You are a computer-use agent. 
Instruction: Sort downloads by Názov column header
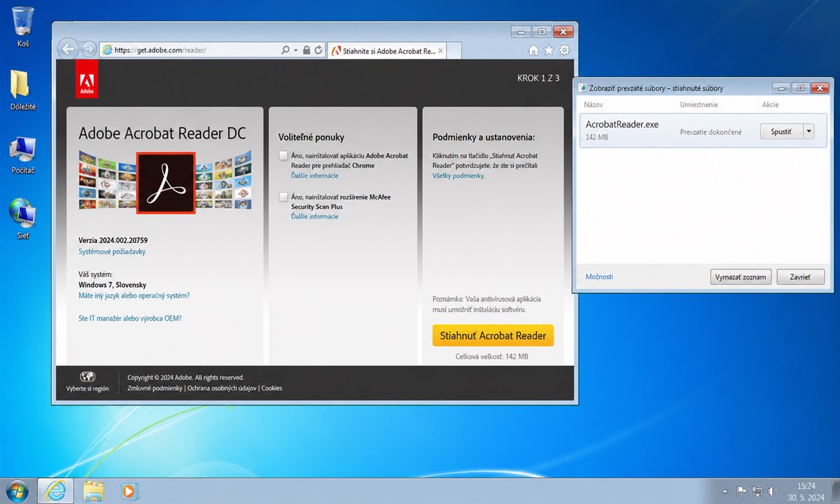tap(594, 104)
